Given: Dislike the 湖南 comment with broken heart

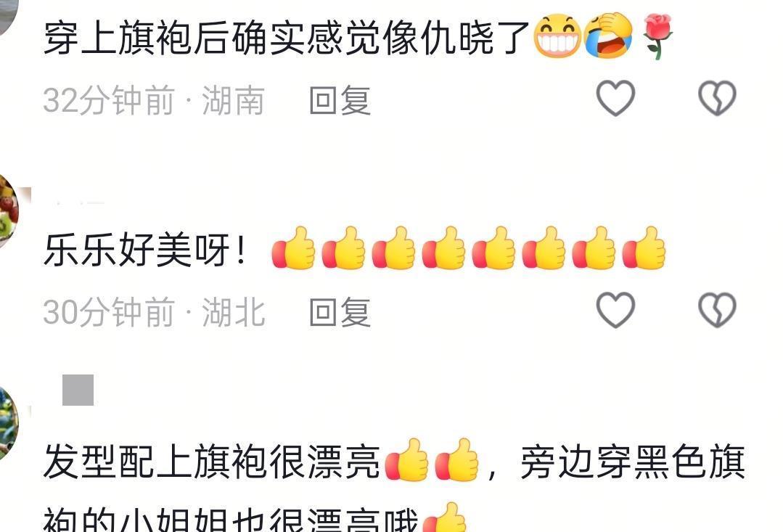Looking at the screenshot, I should click(x=717, y=99).
